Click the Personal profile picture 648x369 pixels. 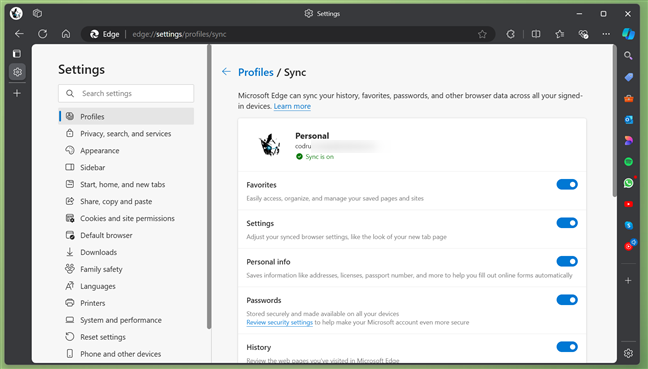click(x=269, y=145)
